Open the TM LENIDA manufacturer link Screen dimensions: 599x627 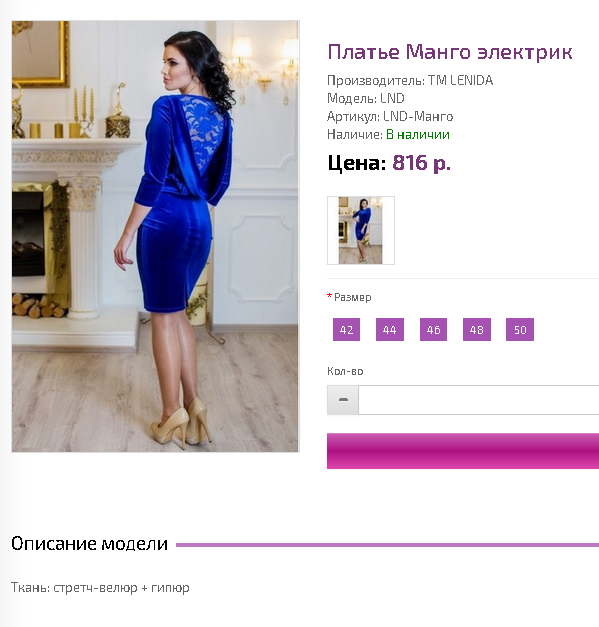point(460,80)
